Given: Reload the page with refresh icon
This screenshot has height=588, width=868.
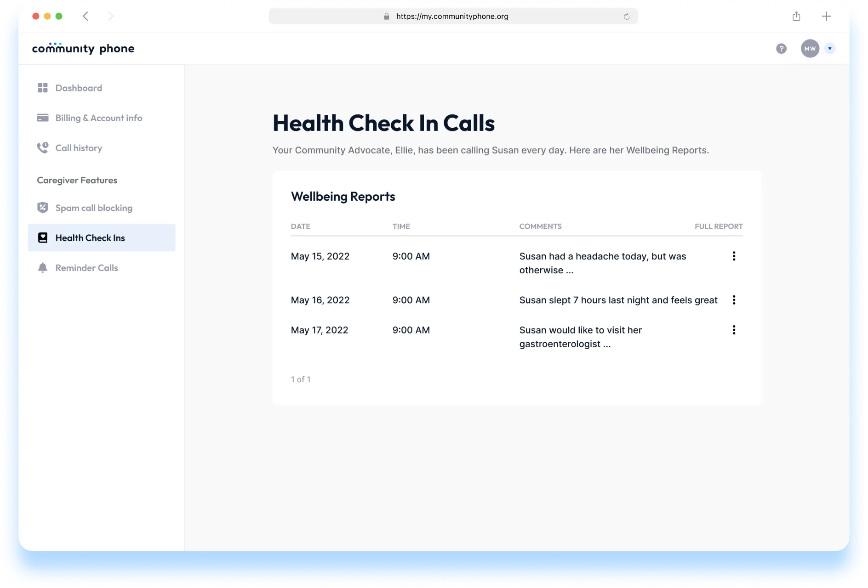Looking at the screenshot, I should point(626,17).
